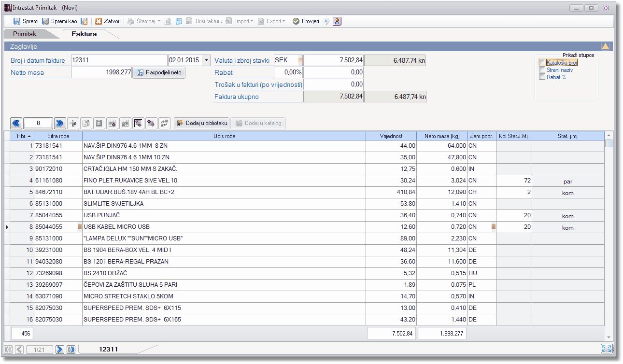
Task: Open country lookup beside CN in row 8
Action: (494, 226)
